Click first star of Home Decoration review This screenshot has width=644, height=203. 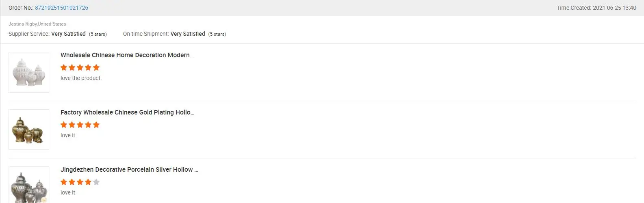[64, 67]
